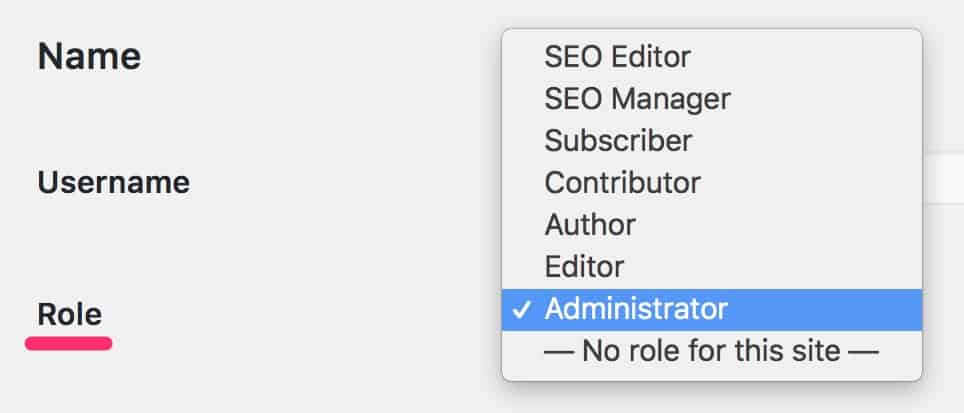Choose the Editor role entry
This screenshot has width=964, height=413.
(584, 267)
